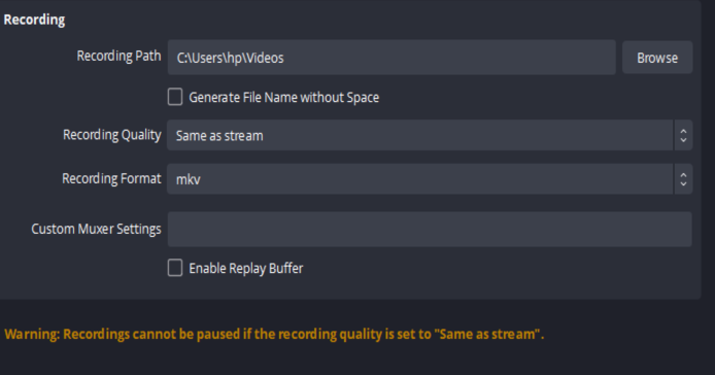Screen dimensions: 715x375
Task: Click the up chevron on Recording Quality
Action: click(683, 131)
